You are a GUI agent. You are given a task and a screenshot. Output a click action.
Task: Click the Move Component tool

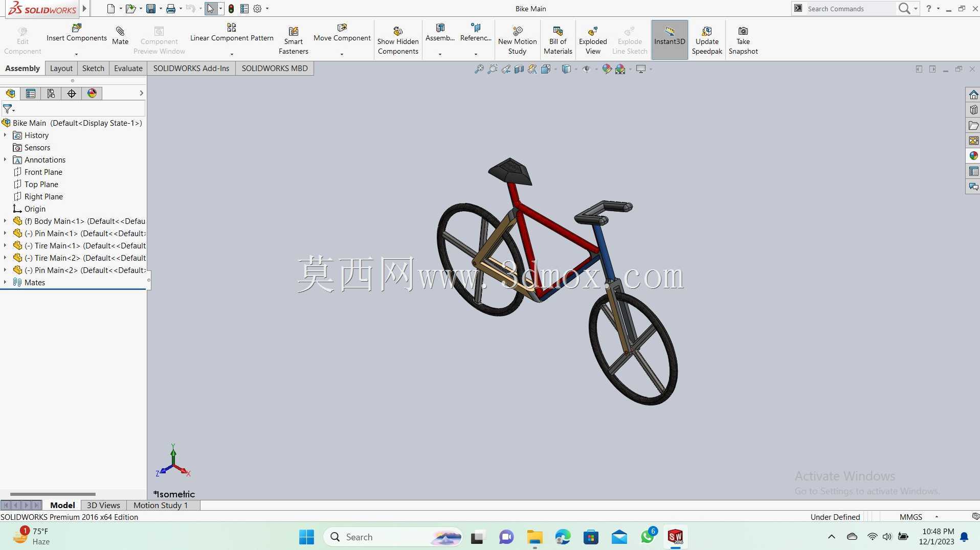pyautogui.click(x=342, y=33)
